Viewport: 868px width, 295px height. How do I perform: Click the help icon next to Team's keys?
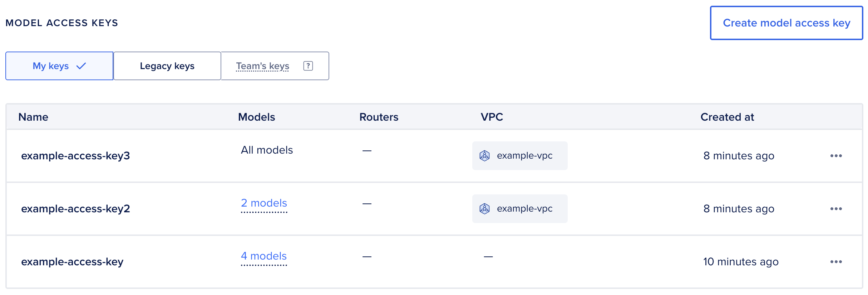click(308, 66)
